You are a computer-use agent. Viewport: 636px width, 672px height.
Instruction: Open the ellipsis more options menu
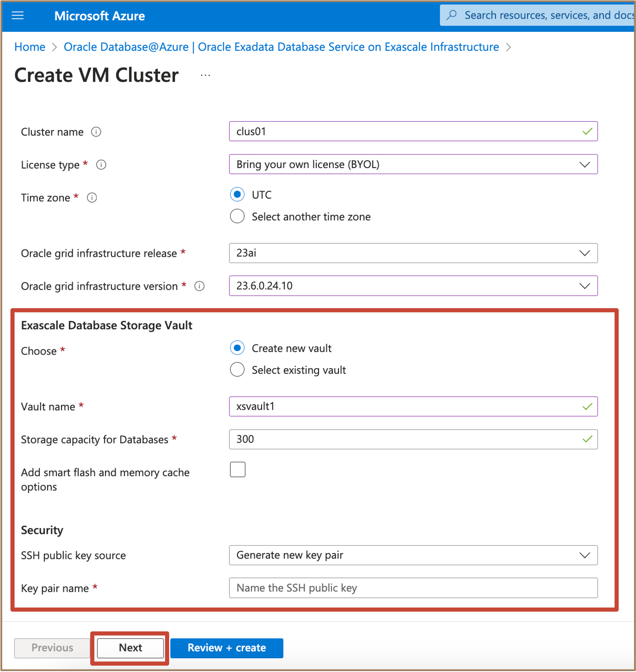tap(205, 75)
